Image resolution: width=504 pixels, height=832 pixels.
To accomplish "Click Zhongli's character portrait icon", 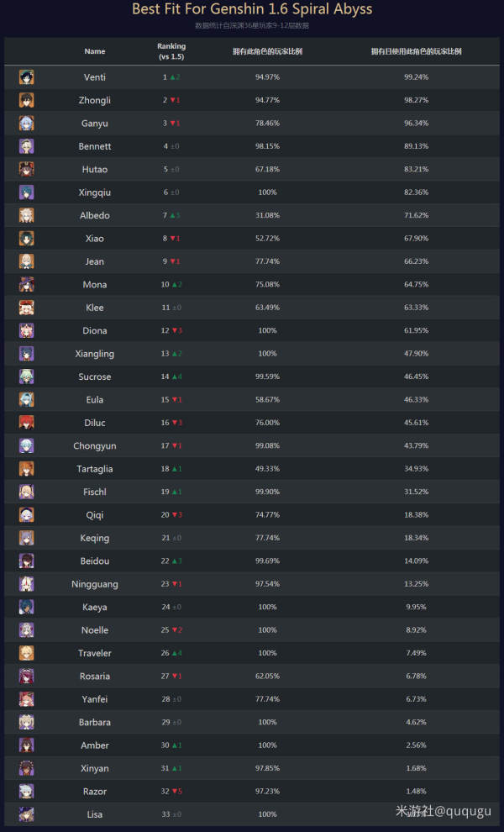I will click(x=27, y=100).
